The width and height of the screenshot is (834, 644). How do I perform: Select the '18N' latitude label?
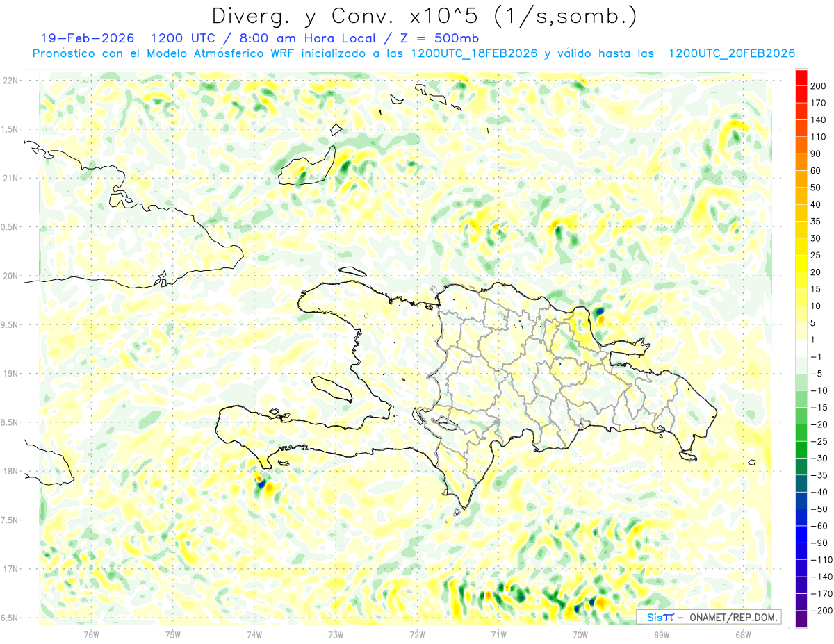click(x=10, y=472)
